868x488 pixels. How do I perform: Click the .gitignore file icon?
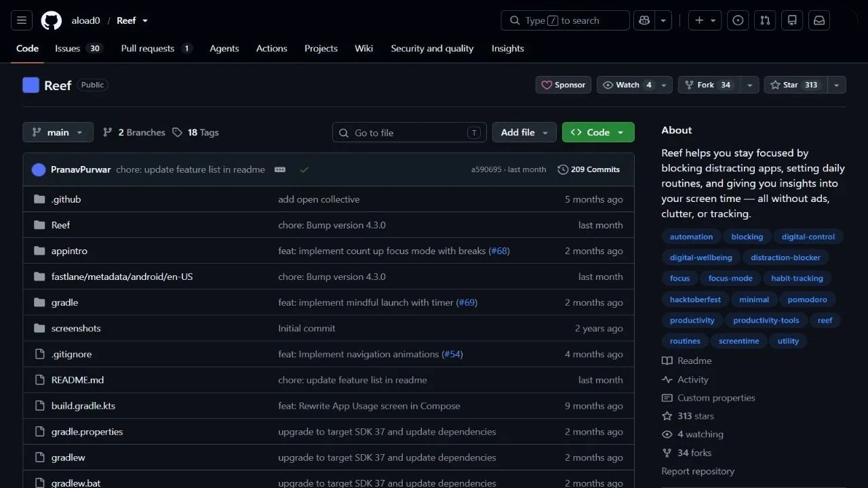[39, 354]
